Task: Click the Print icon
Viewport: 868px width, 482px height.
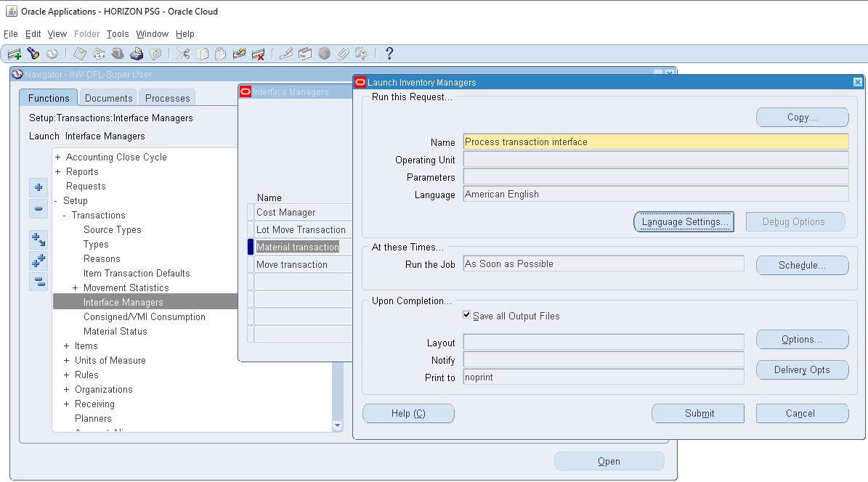Action: point(137,54)
